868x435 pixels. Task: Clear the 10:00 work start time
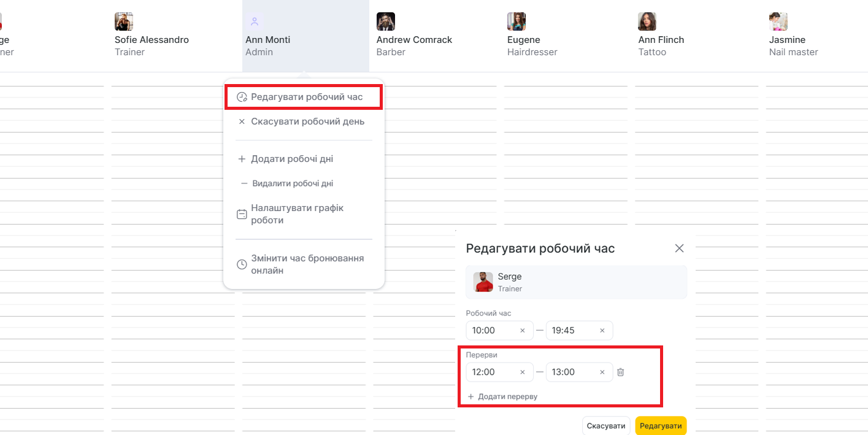[523, 331]
